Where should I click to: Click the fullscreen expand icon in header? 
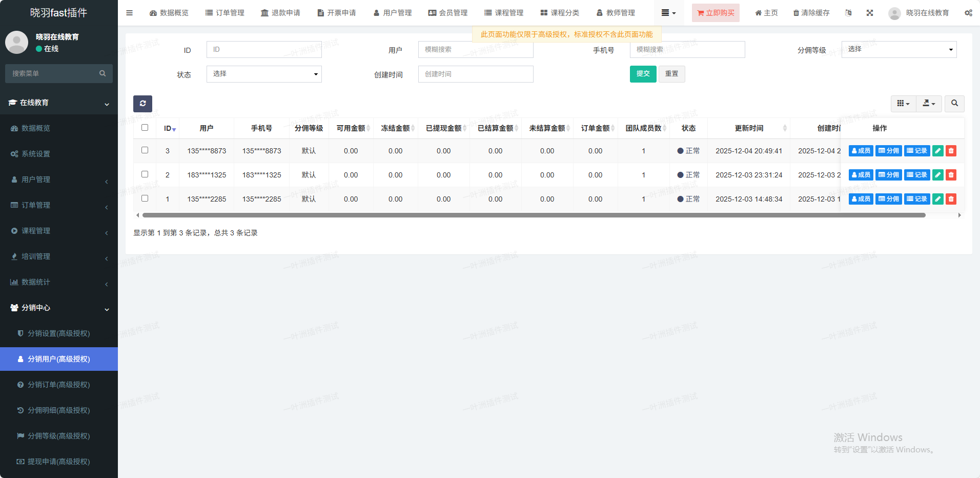[x=870, y=13]
